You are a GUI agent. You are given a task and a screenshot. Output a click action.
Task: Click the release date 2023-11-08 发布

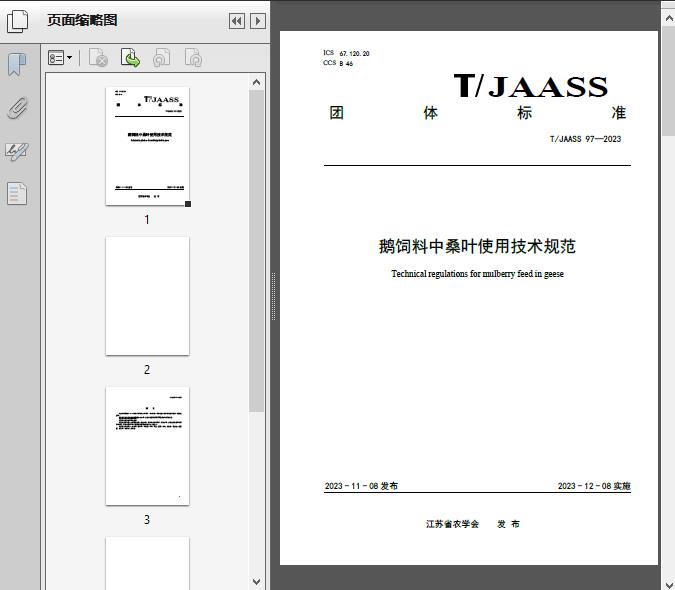pyautogui.click(x=361, y=486)
